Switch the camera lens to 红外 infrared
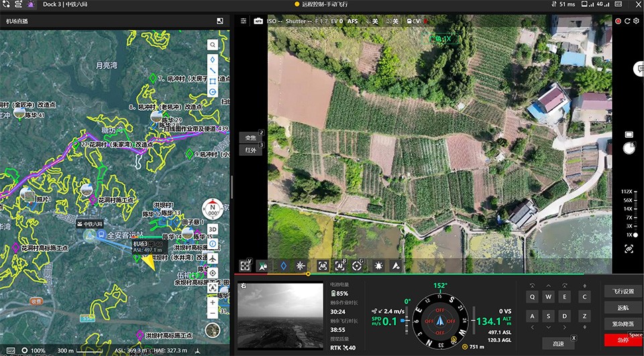Screen dimensions: 644x356 pos(251,150)
